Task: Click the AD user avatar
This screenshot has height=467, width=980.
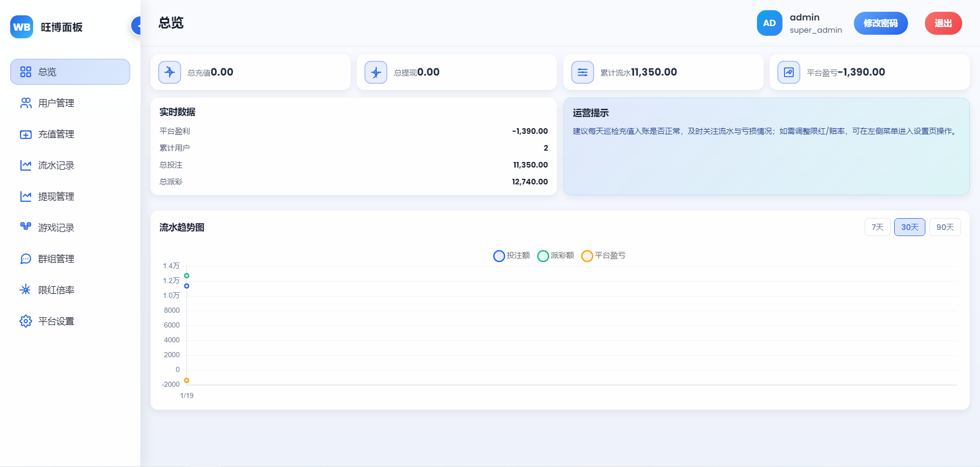Action: [x=769, y=24]
